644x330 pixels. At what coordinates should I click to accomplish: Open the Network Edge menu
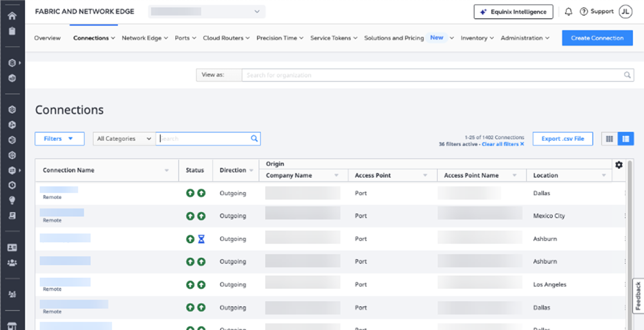[x=145, y=38]
